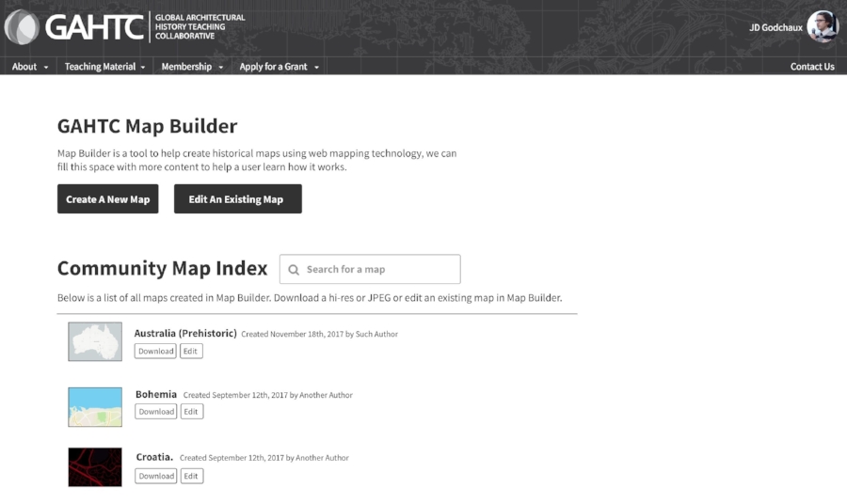
Task: Open the Bohemia map thumbnail
Action: pos(95,407)
